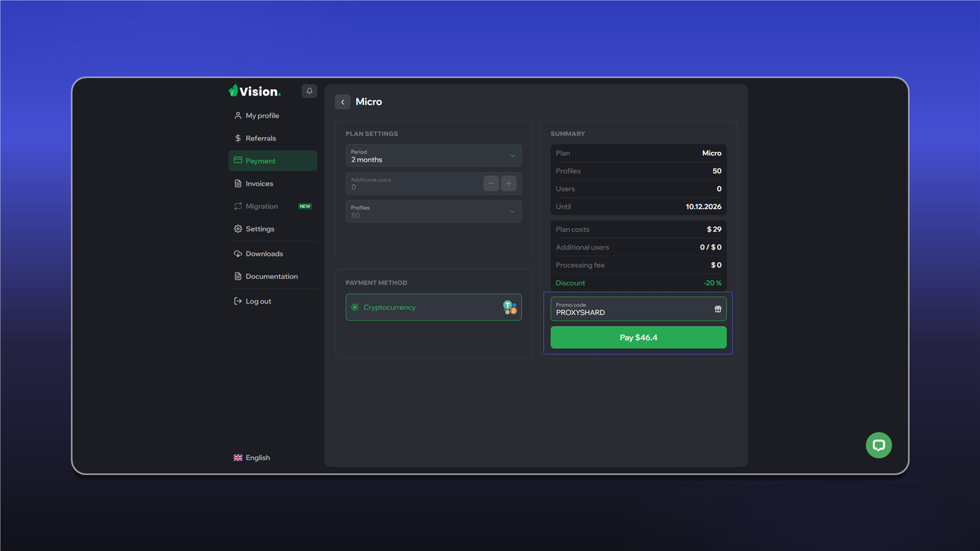
Task: Increase additional users with plus button
Action: [x=509, y=184]
